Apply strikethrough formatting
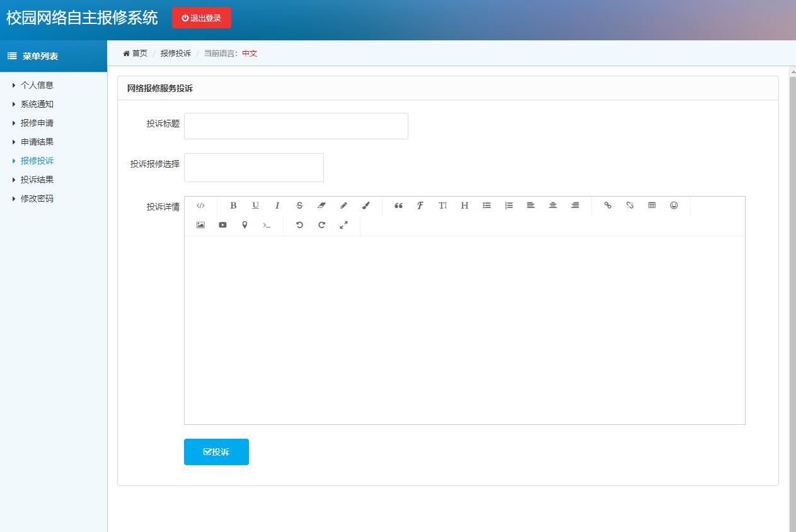The height and width of the screenshot is (532, 796). (x=299, y=205)
